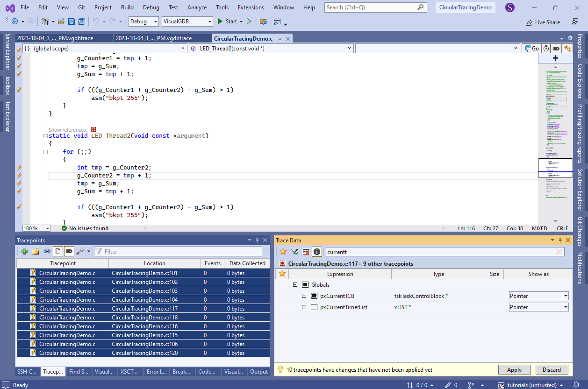Pin the CircularTracingDemo.c editor tab
588x389 pixels.
pos(279,39)
